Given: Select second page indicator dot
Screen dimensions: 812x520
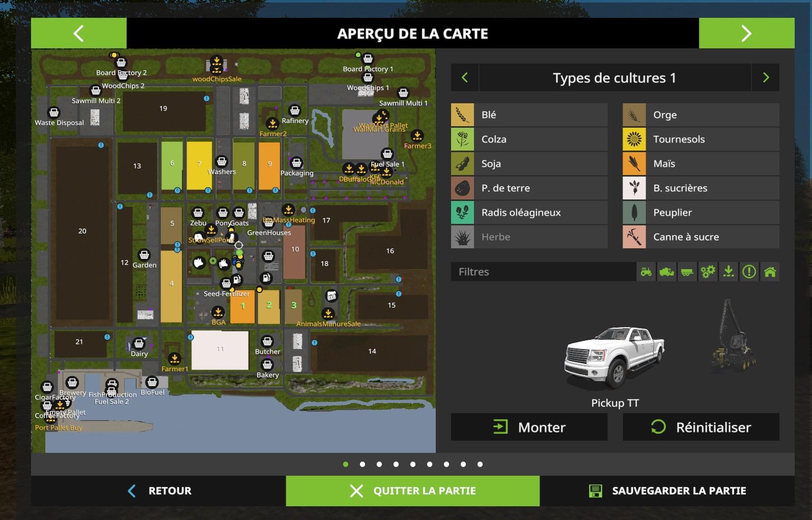Looking at the screenshot, I should pos(362,464).
